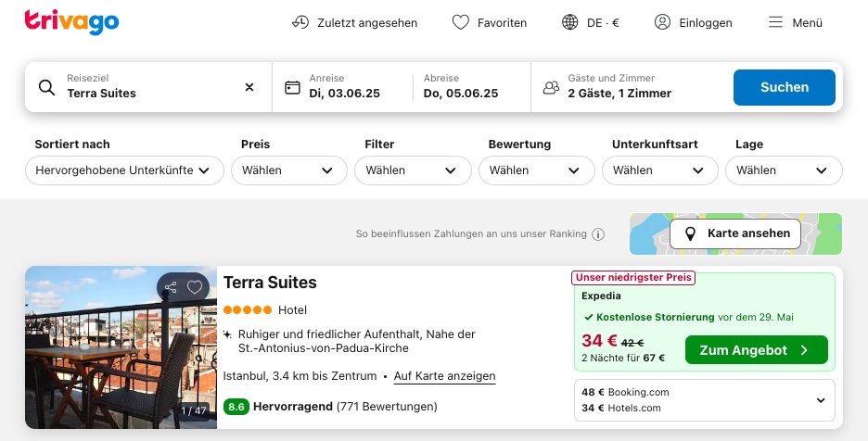Click the guests people icon
This screenshot has width=868, height=441.
tap(551, 87)
